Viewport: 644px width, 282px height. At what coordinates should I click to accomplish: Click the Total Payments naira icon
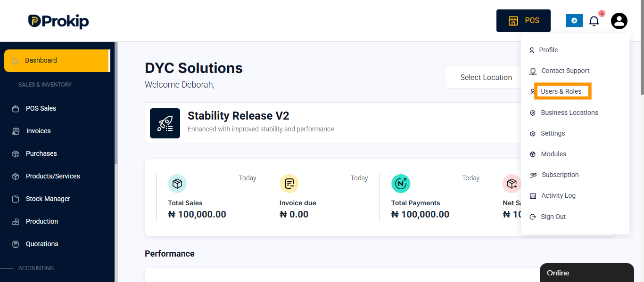click(401, 184)
